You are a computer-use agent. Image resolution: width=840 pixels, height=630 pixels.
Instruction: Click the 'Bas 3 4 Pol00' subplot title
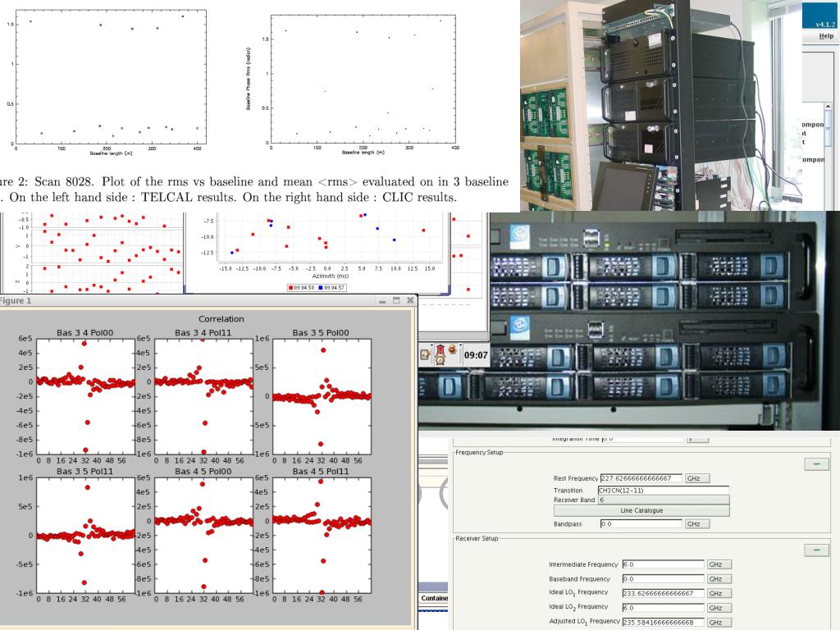pos(85,333)
